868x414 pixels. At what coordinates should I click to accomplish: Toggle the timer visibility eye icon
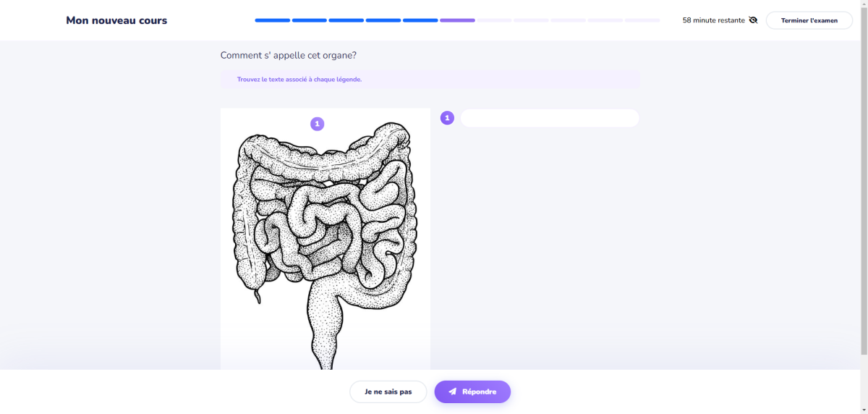(x=753, y=20)
